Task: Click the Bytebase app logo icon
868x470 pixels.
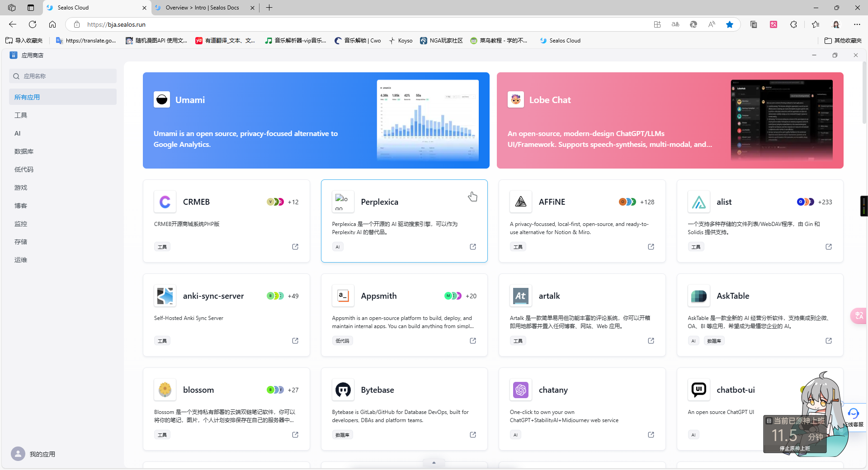Action: [343, 390]
